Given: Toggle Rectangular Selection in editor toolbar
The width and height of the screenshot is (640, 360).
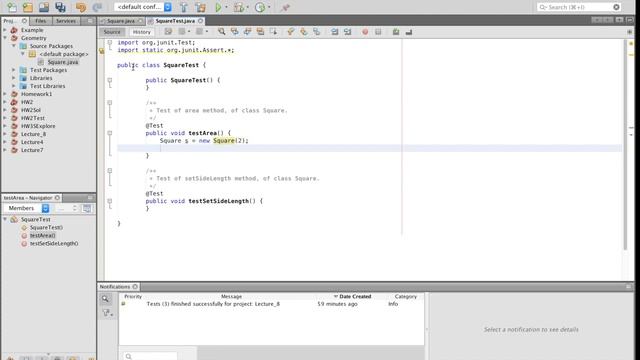Looking at the screenshot, I should click(273, 32).
